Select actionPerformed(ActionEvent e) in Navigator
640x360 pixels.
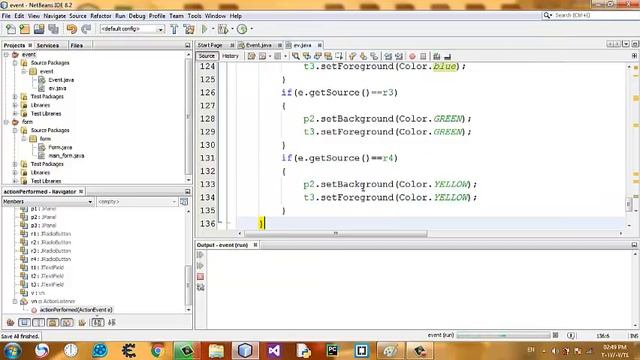pyautogui.click(x=76, y=310)
